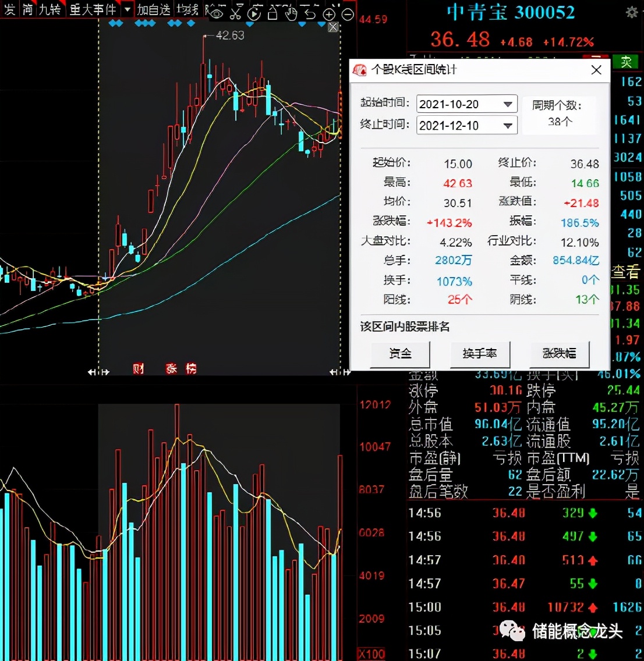This screenshot has width=644, height=661.
Task: Click the undo arrow icon in chart toolbar
Action: click(x=310, y=13)
